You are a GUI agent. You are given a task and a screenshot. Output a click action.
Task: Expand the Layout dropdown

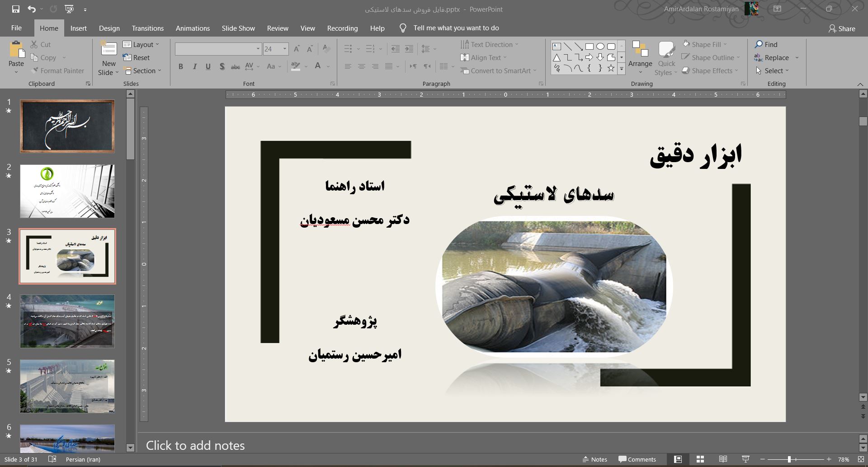pyautogui.click(x=141, y=44)
